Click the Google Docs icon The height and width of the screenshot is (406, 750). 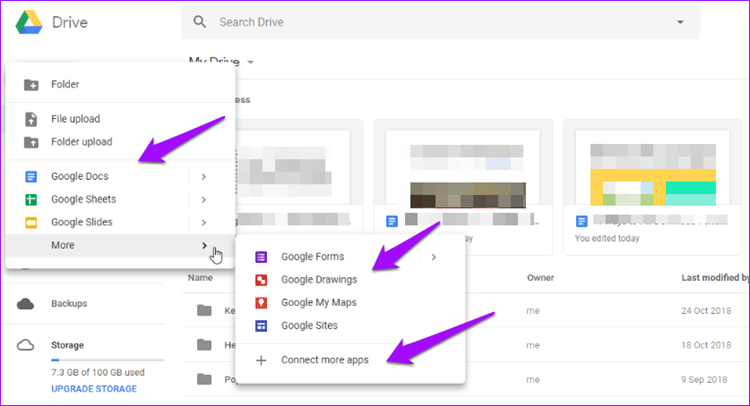point(31,176)
